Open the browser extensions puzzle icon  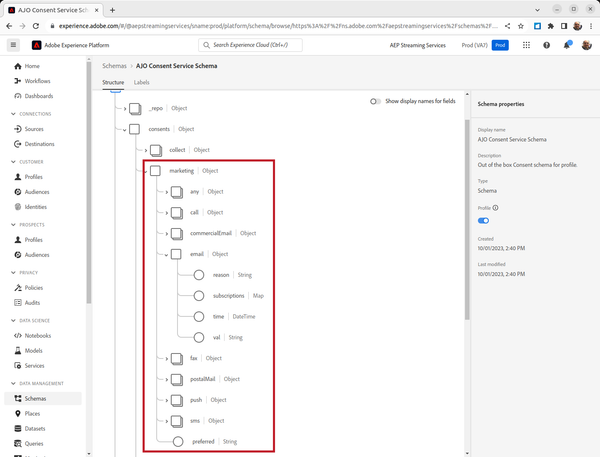pos(551,26)
